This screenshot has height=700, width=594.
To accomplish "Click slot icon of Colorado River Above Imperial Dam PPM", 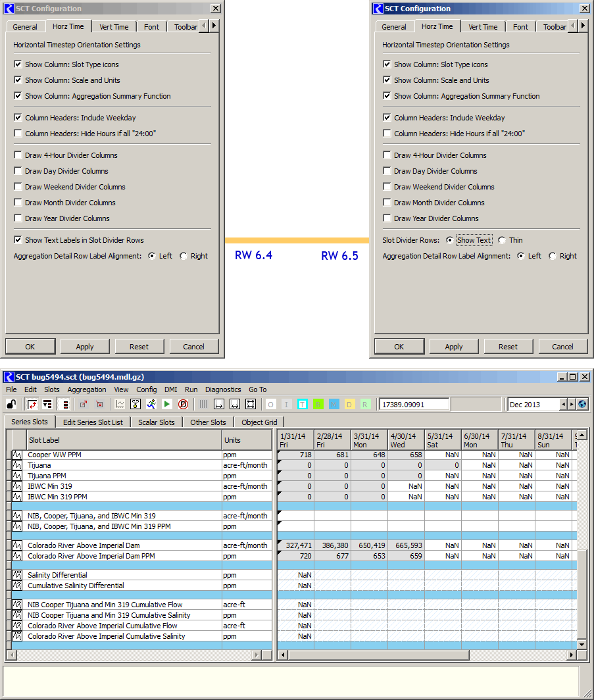I will pyautogui.click(x=17, y=556).
